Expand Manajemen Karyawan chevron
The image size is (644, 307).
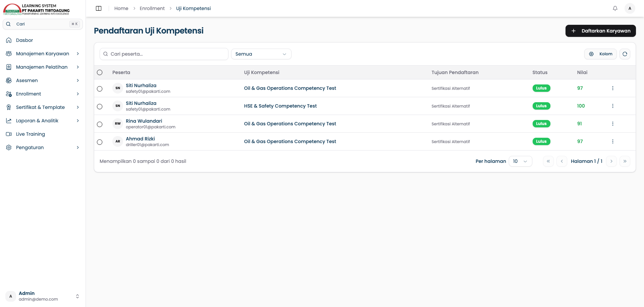point(78,54)
